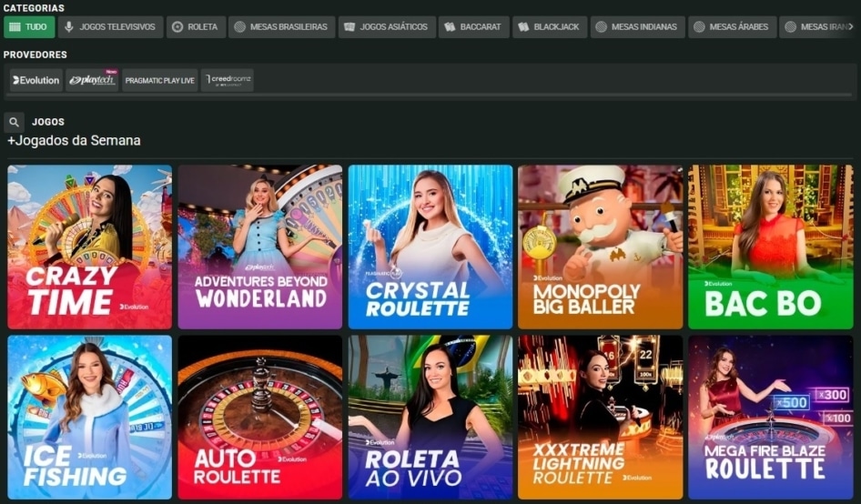Switch to Jogos Televisivos category
Image resolution: width=861 pixels, height=504 pixels.
[111, 27]
